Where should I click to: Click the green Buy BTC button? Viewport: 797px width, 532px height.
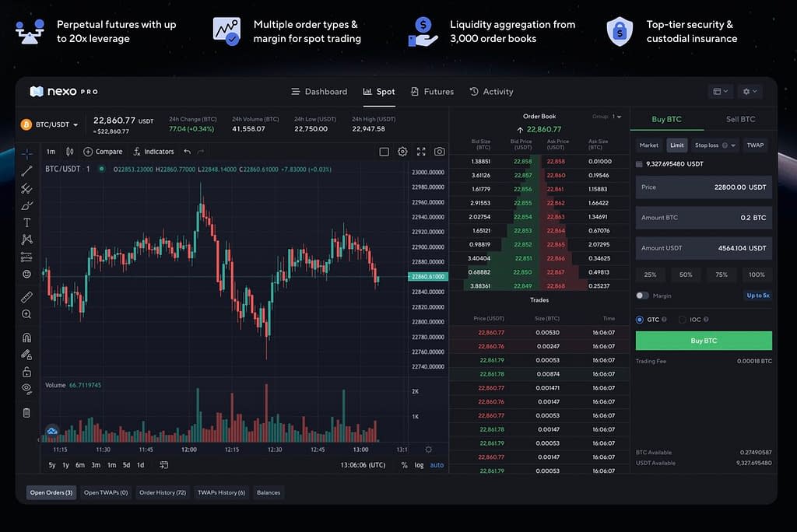tap(704, 341)
